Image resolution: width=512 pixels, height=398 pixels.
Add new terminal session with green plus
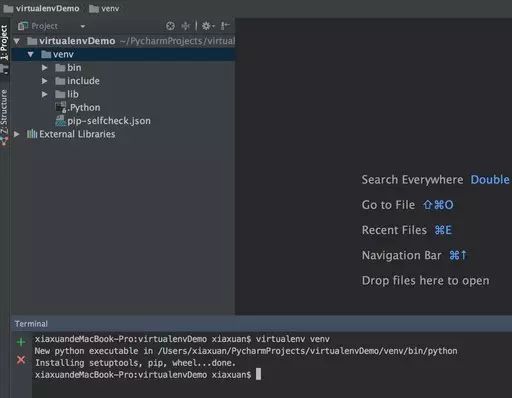(21, 342)
